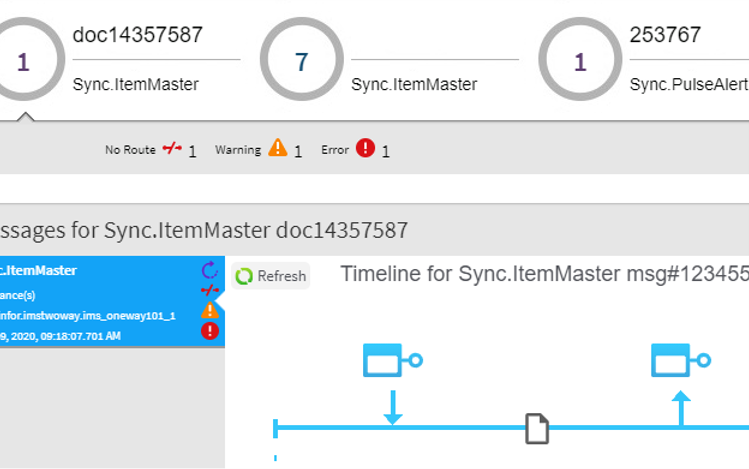Screen dimensions: 749x469
Task: Click the first application window icon on timeline
Action: [x=393, y=360]
